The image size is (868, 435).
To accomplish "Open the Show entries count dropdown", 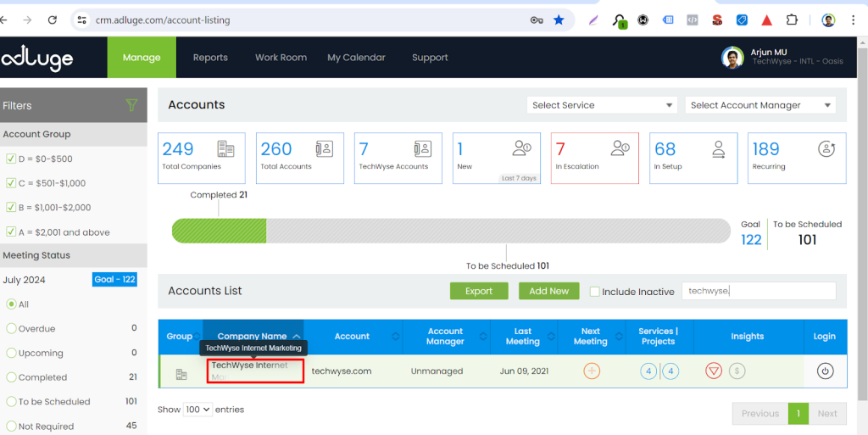I will pos(198,410).
